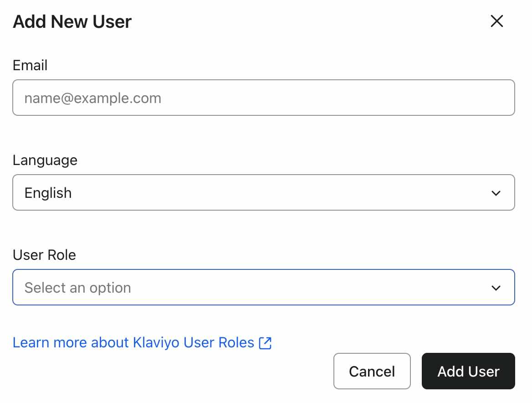Click the external link icon beside Klaviyo User Roles
This screenshot has height=403, width=532.
pyautogui.click(x=265, y=342)
